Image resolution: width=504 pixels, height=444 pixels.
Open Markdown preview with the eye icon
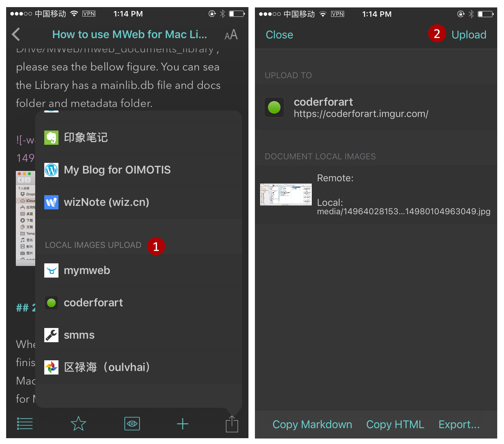[x=132, y=424]
